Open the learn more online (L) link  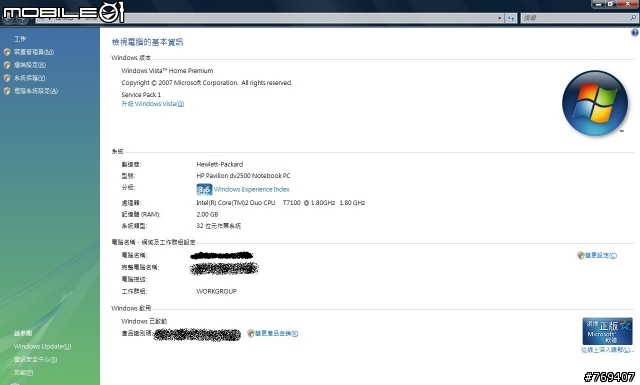[608, 350]
